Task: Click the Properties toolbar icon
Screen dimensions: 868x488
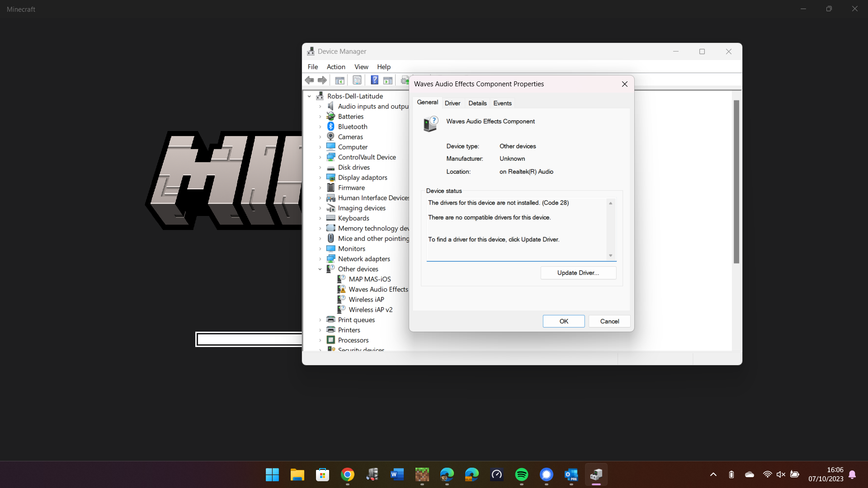Action: pyautogui.click(x=357, y=80)
